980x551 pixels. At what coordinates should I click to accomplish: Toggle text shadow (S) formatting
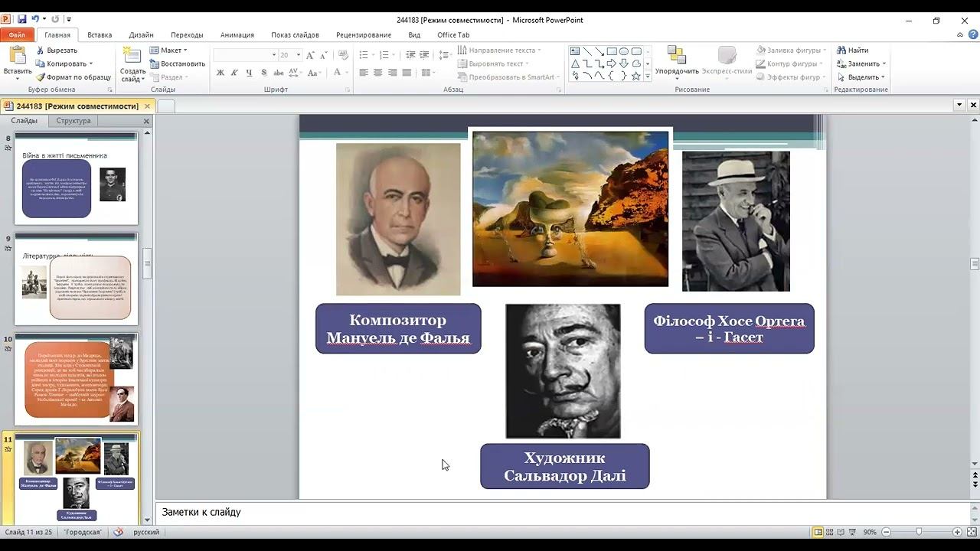264,73
